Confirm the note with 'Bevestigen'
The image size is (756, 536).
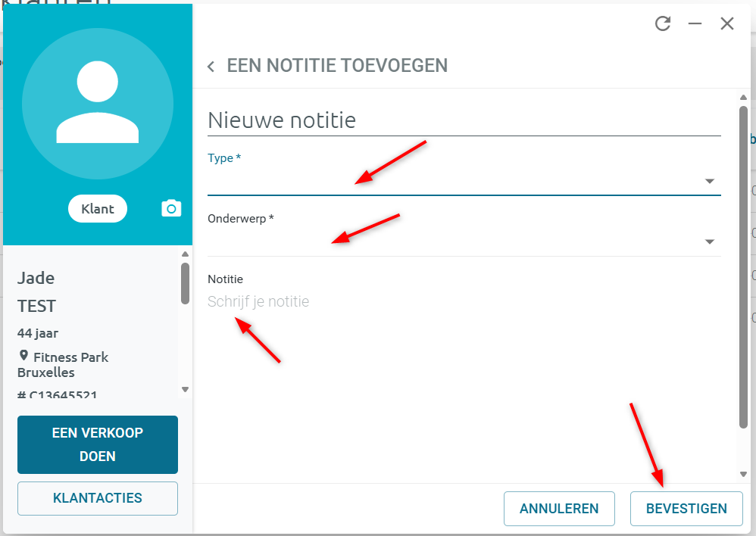click(x=686, y=509)
